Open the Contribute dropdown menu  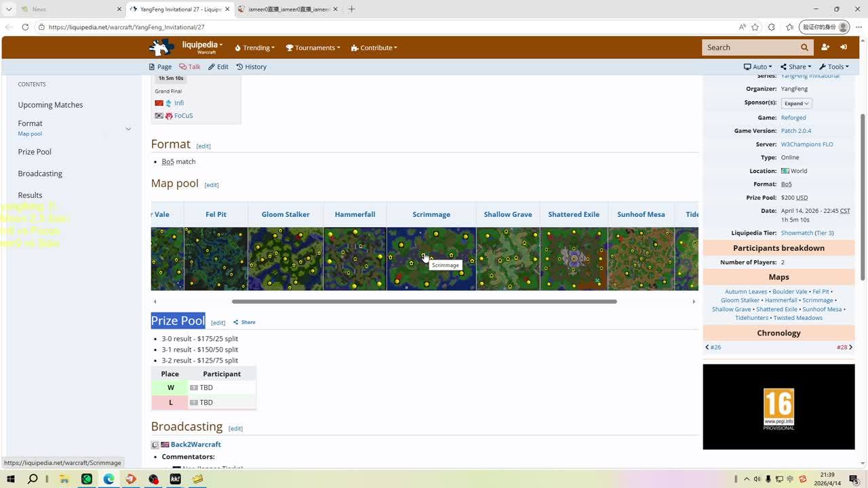[x=374, y=47]
